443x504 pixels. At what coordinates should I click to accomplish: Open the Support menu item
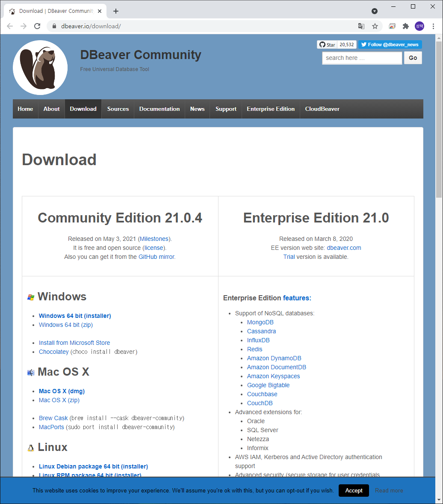226,109
